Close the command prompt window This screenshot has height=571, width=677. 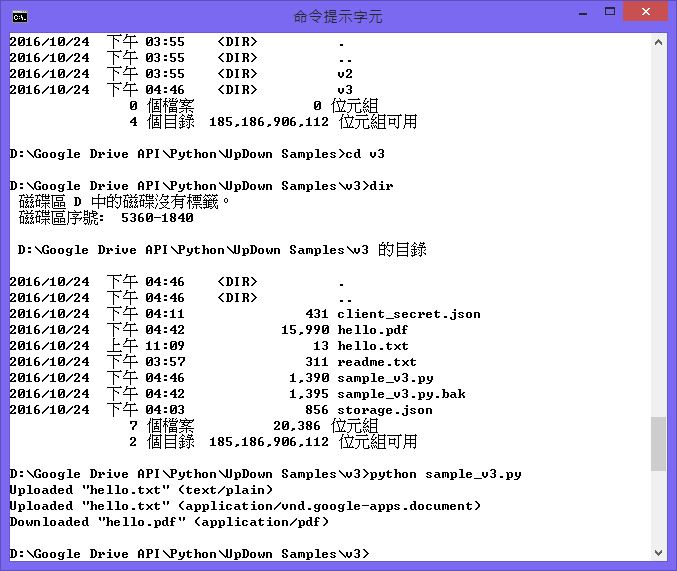coord(645,11)
